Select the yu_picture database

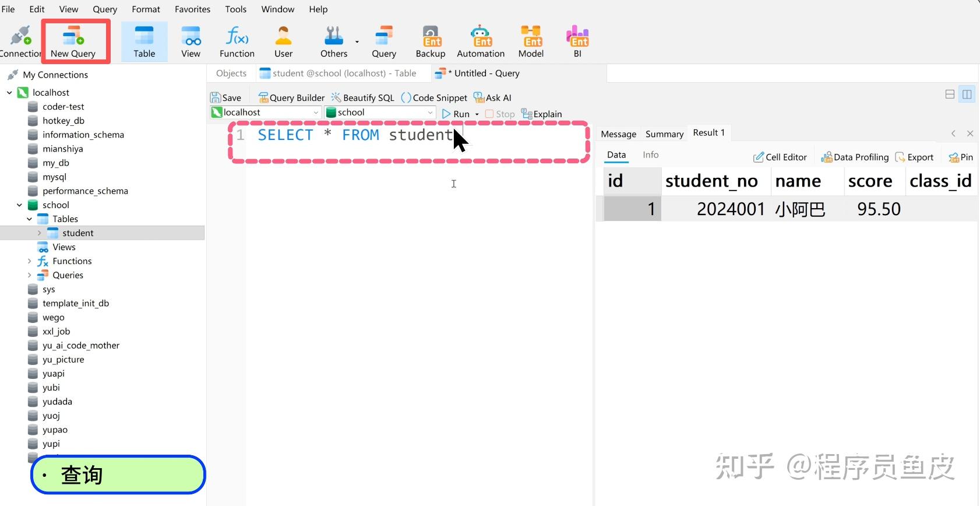[x=63, y=360]
